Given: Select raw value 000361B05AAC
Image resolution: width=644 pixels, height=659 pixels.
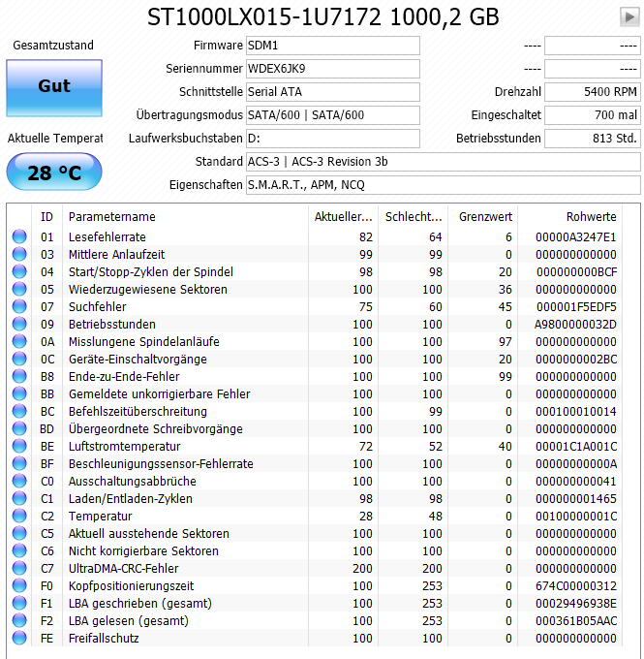Looking at the screenshot, I should click(x=576, y=621).
